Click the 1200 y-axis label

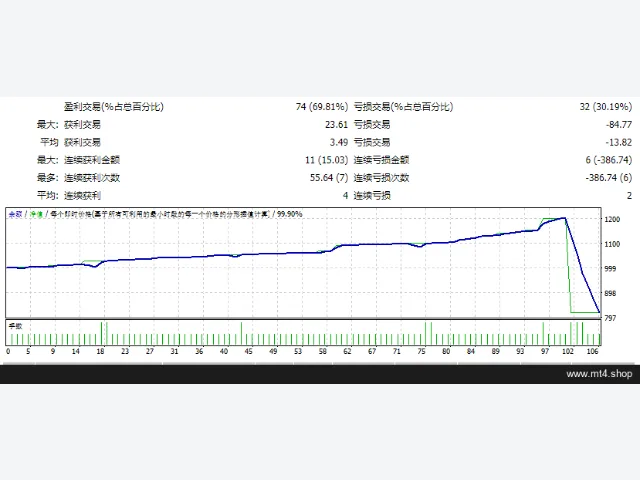pyautogui.click(x=612, y=219)
